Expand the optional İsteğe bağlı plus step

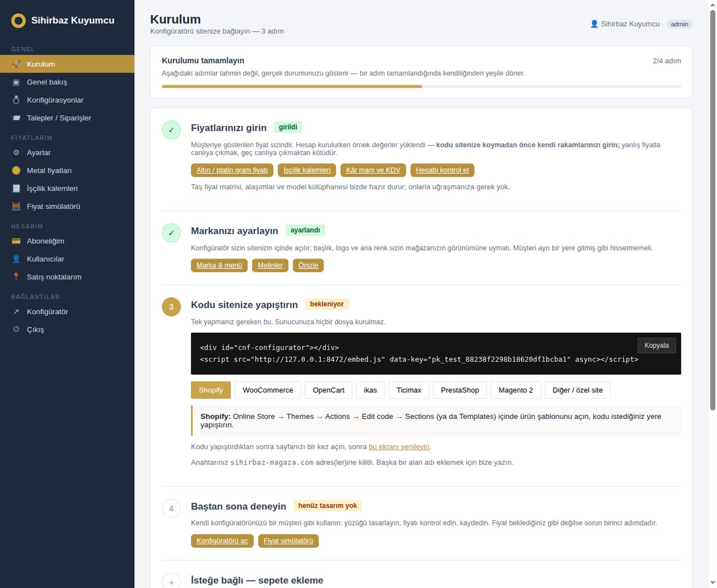click(x=171, y=582)
